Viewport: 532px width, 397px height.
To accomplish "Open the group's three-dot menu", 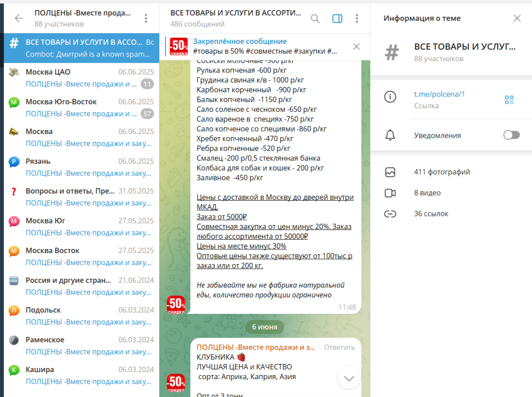I will coord(146,18).
